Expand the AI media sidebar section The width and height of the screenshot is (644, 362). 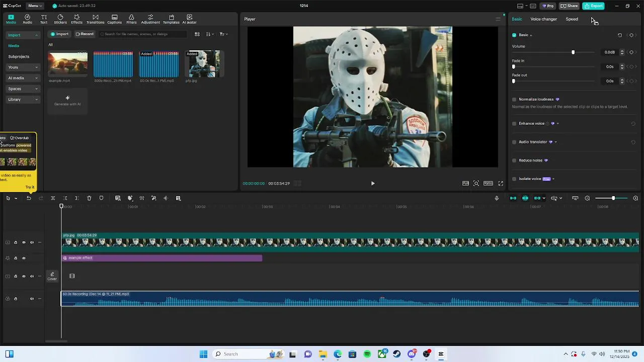tap(23, 78)
